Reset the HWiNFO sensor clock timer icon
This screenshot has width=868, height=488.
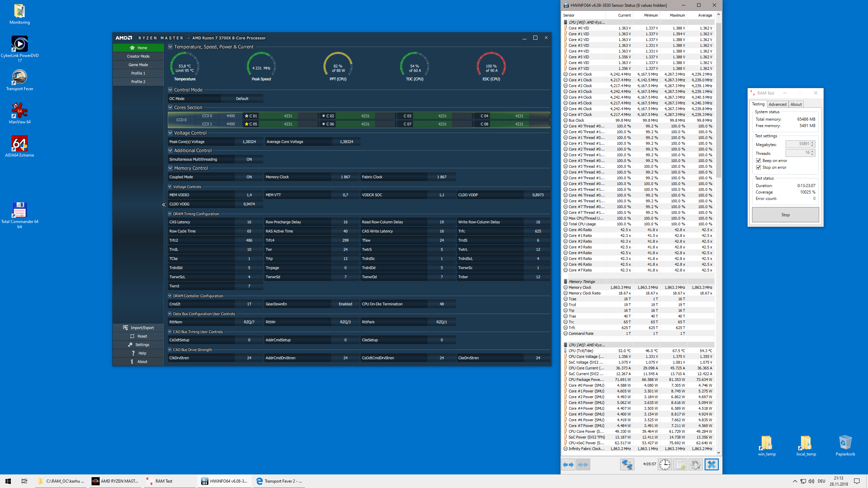[665, 465]
